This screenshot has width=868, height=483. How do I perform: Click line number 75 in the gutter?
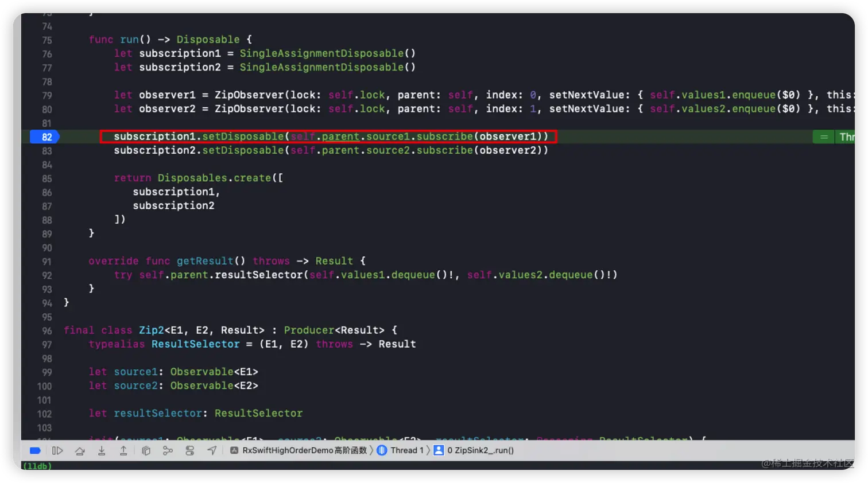(47, 40)
